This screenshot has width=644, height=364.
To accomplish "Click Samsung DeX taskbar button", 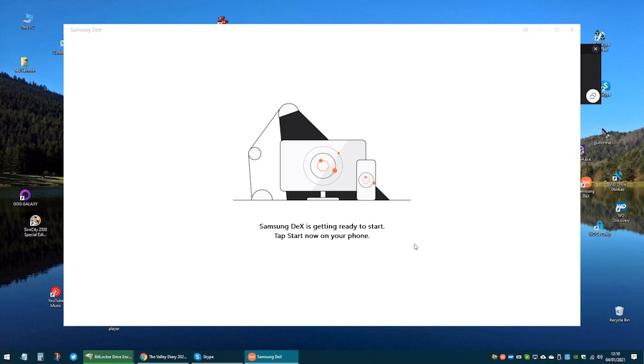I will pos(271,357).
